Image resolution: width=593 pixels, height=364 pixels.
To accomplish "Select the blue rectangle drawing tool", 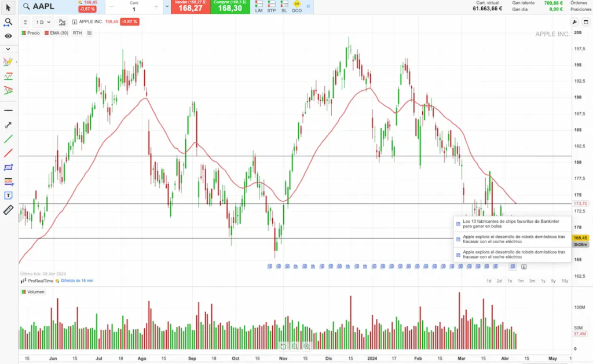I will click(8, 167).
